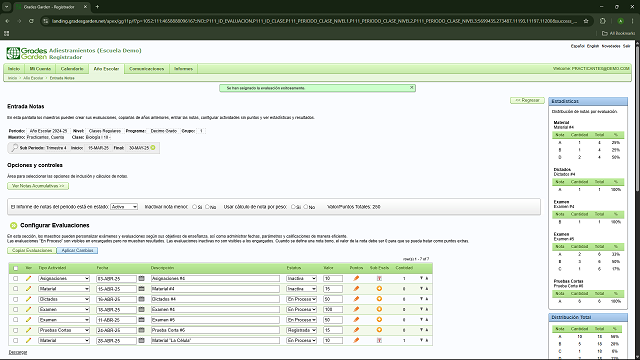Open Estatus dropdown for Material #4 row
The height and width of the screenshot is (360, 640).
(301, 289)
